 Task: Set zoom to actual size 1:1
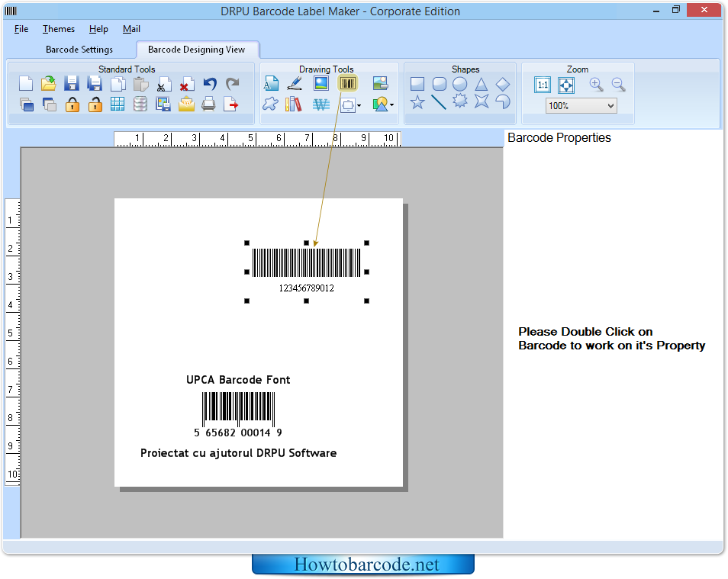click(543, 85)
